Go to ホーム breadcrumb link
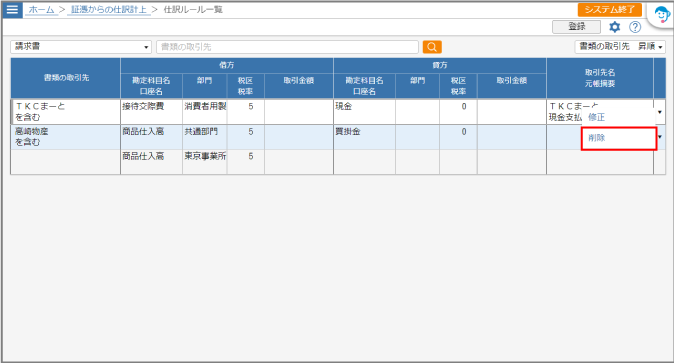The height and width of the screenshot is (363, 674). 41,9
